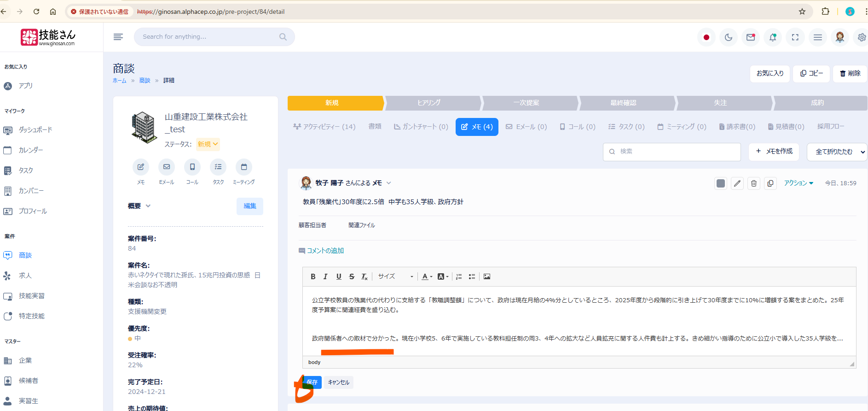Click the trash icon on the memo
Image resolution: width=868 pixels, height=411 pixels.
point(754,183)
